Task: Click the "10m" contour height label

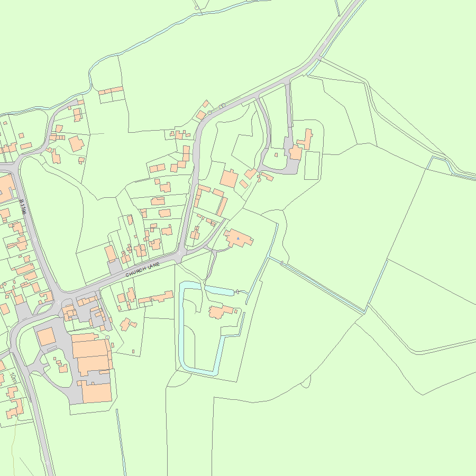Action: [13, 377]
